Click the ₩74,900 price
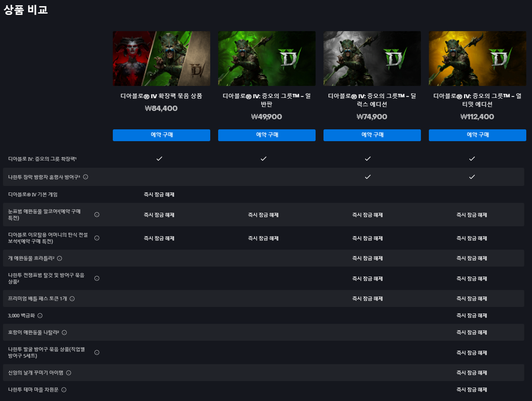532x401 pixels. 372,117
